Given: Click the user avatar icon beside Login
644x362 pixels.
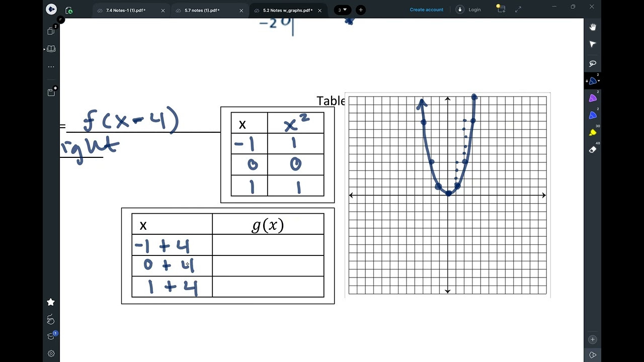Looking at the screenshot, I should (x=460, y=10).
